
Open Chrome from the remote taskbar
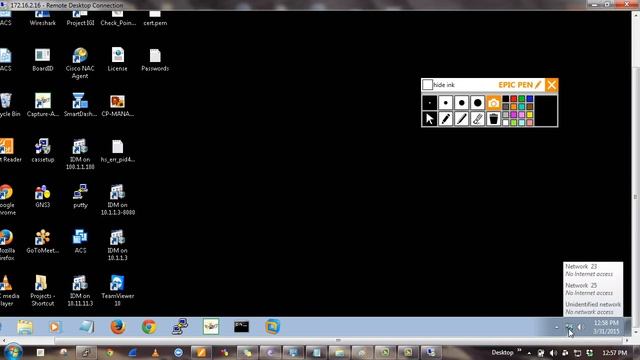click(x=149, y=327)
